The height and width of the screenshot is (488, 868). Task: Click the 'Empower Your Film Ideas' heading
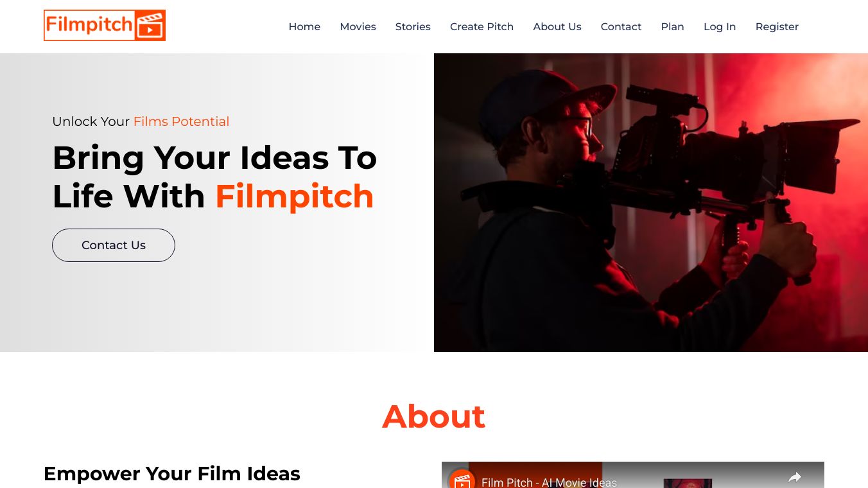coord(171,473)
